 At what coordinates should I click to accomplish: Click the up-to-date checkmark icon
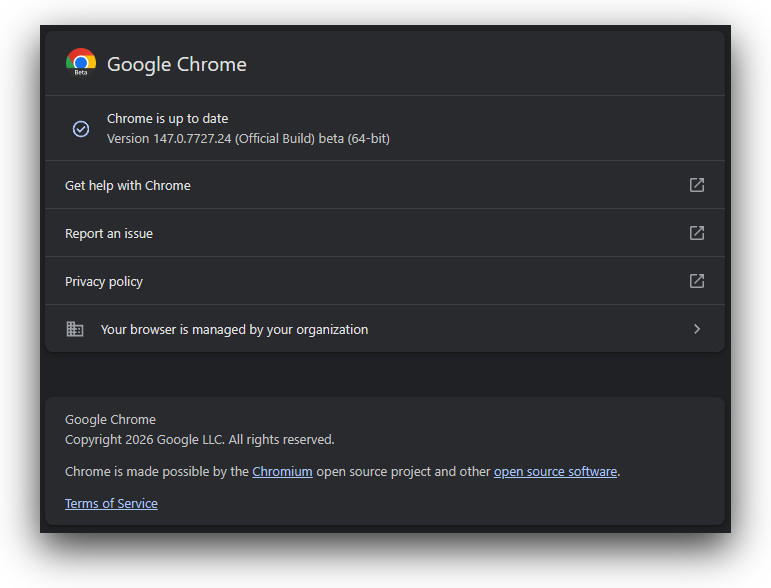click(x=81, y=129)
